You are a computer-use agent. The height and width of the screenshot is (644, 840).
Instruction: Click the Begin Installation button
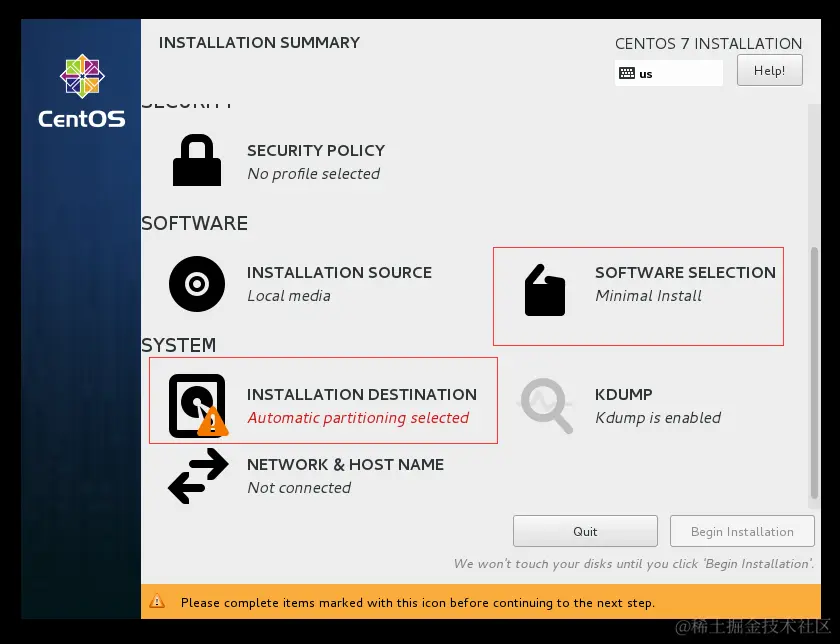(x=742, y=531)
